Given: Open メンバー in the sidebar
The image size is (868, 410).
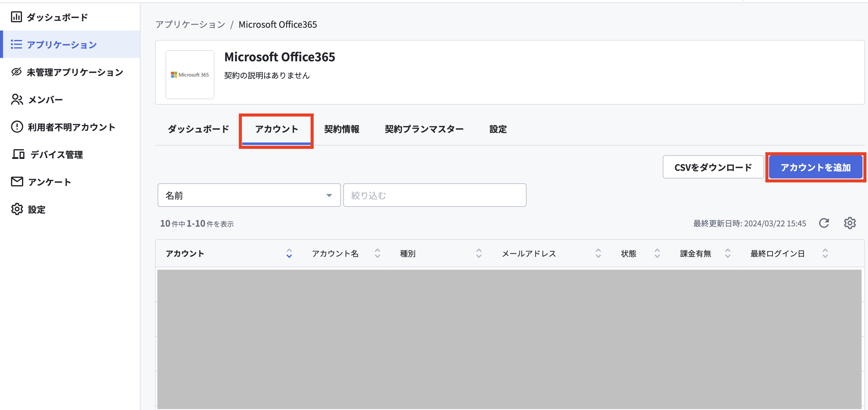Looking at the screenshot, I should point(70,100).
